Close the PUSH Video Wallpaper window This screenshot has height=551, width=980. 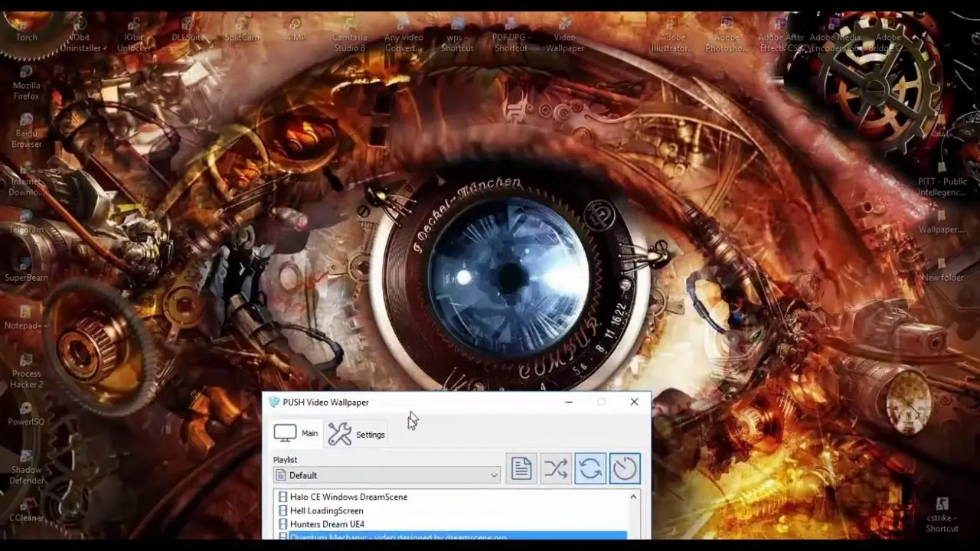[x=634, y=402]
